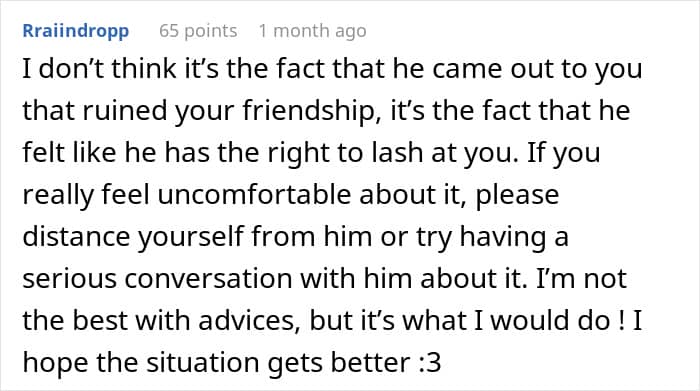700x391 pixels.
Task: Click the comment's first line starting "I don't think"
Action: (x=333, y=69)
